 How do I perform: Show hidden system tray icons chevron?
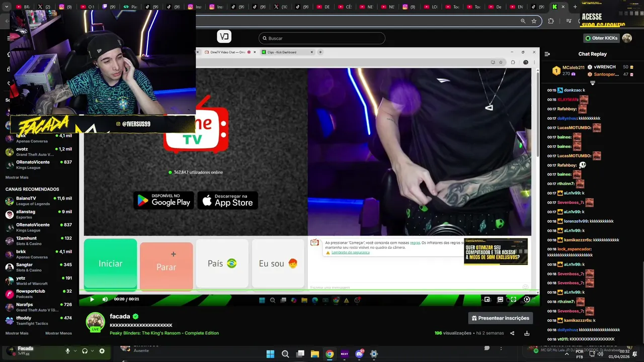(567, 354)
